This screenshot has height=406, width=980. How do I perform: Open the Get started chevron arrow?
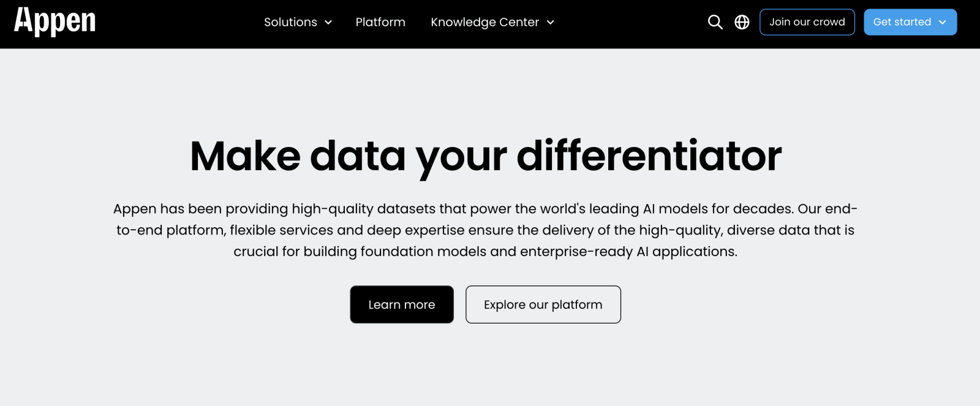pyautogui.click(x=943, y=23)
